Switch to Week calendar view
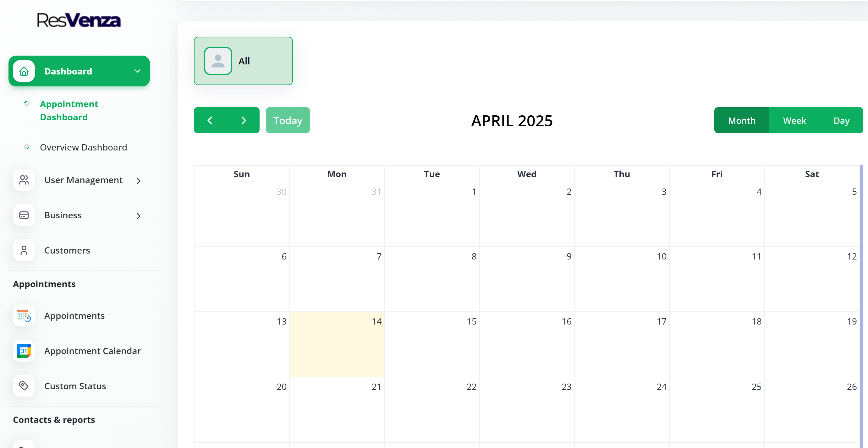Image resolution: width=868 pixels, height=448 pixels. (794, 120)
